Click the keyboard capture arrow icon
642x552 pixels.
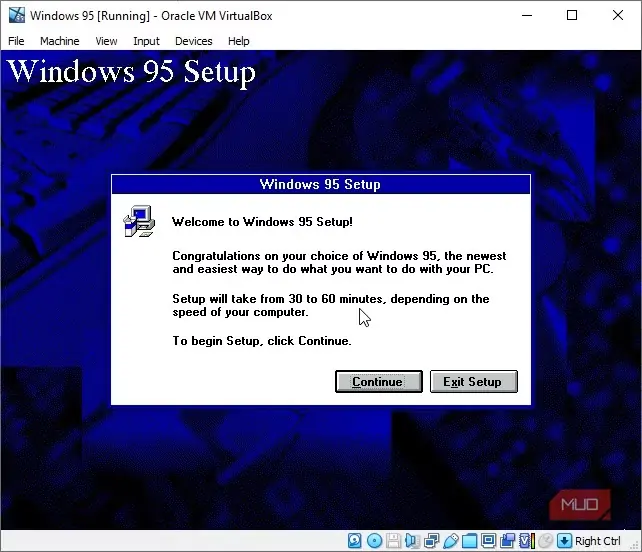pos(564,541)
